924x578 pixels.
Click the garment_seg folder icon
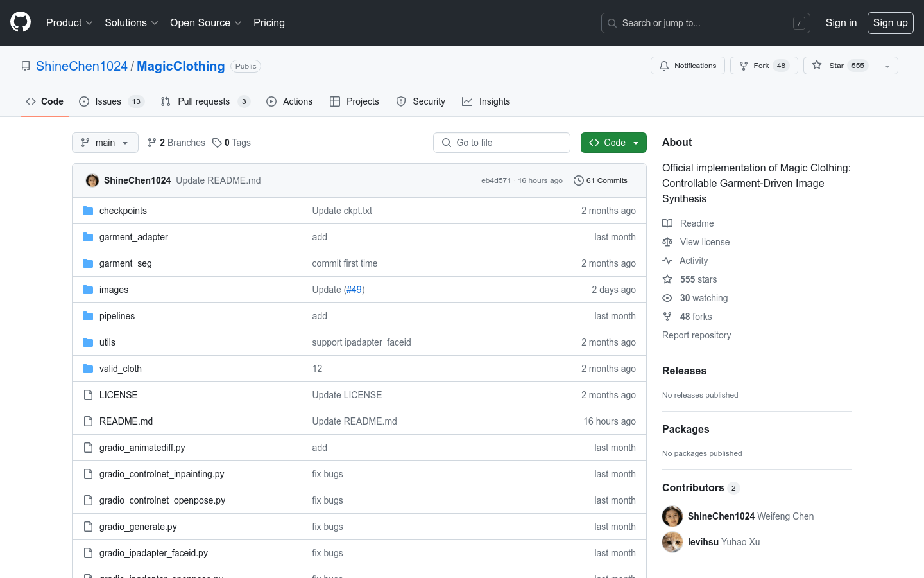point(88,263)
